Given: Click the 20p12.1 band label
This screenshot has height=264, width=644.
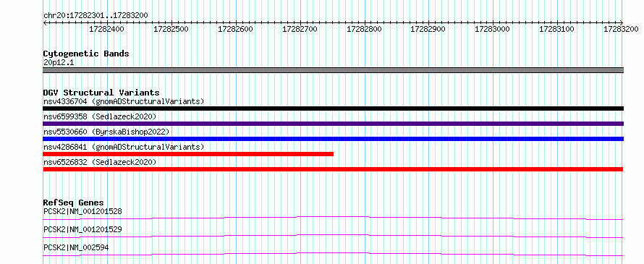Looking at the screenshot, I should point(59,63).
